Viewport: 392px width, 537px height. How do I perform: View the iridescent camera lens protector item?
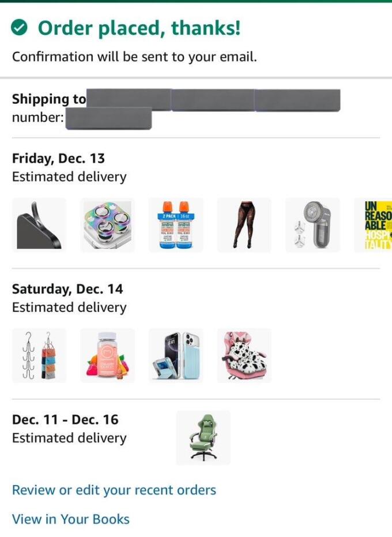(x=107, y=225)
